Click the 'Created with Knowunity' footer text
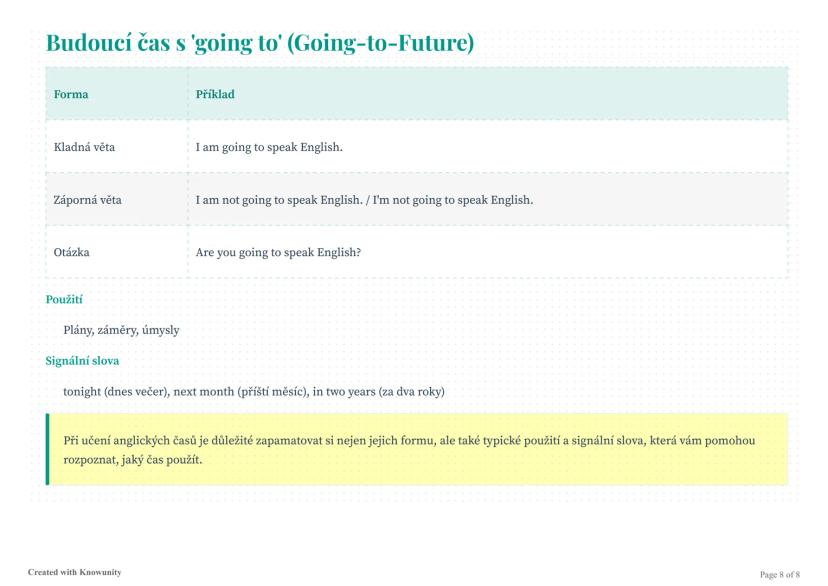 tap(75, 572)
